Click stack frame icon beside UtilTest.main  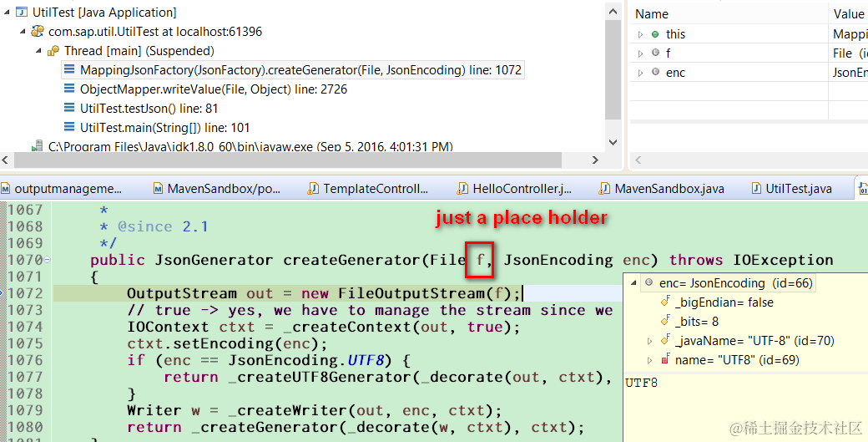[69, 127]
